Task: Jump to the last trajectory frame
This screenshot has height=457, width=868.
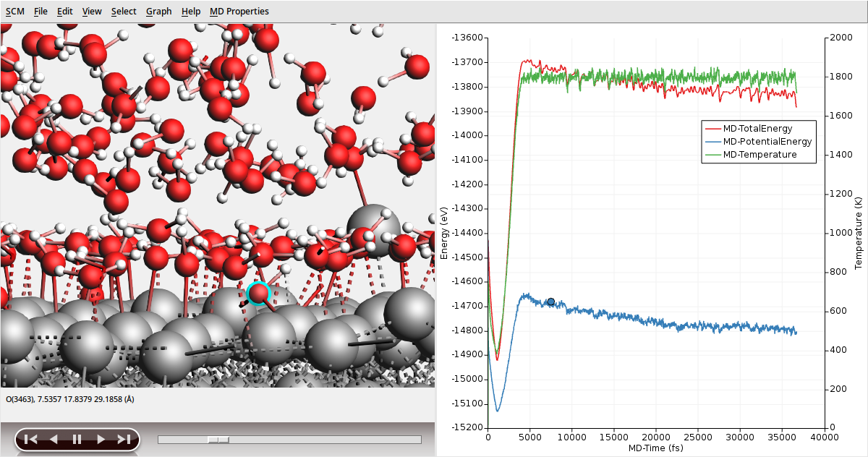Action: [124, 439]
